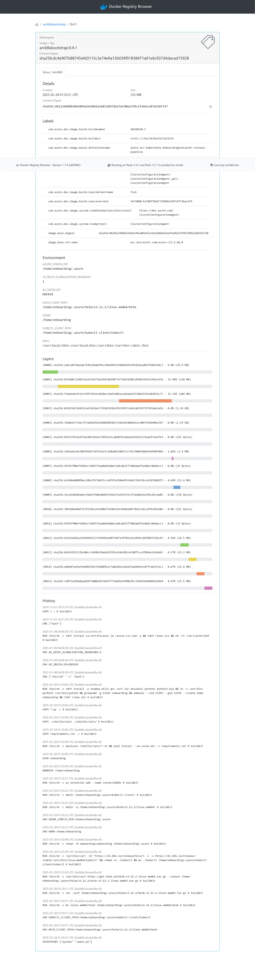The image size is (255, 980).
Task: Click the Docker whale logo in header
Action: pos(103,6)
